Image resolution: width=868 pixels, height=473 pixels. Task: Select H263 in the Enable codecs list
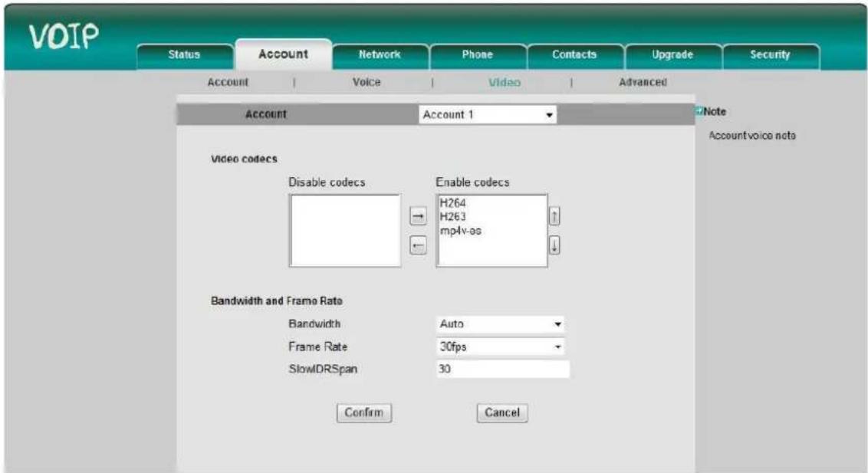pos(453,217)
